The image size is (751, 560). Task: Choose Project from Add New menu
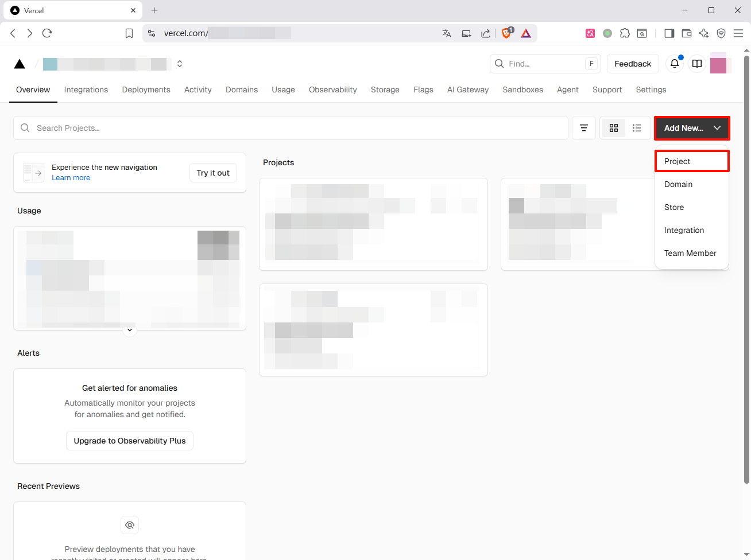coord(692,161)
